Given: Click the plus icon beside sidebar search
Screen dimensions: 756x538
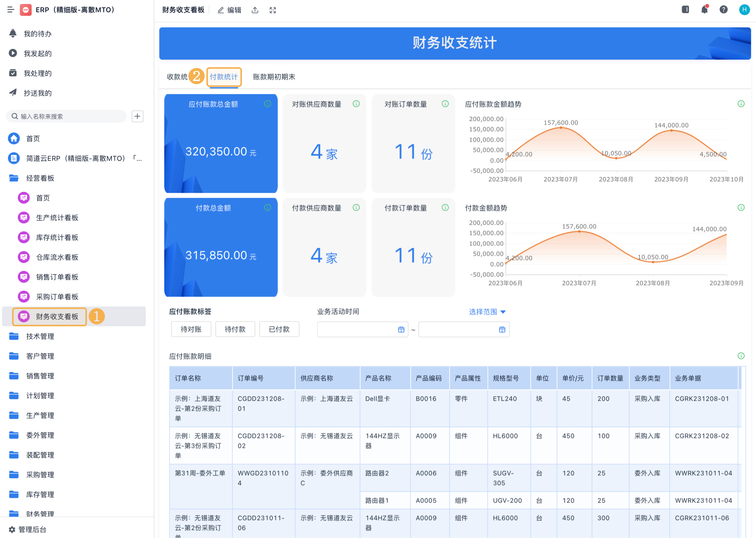Looking at the screenshot, I should pos(137,116).
